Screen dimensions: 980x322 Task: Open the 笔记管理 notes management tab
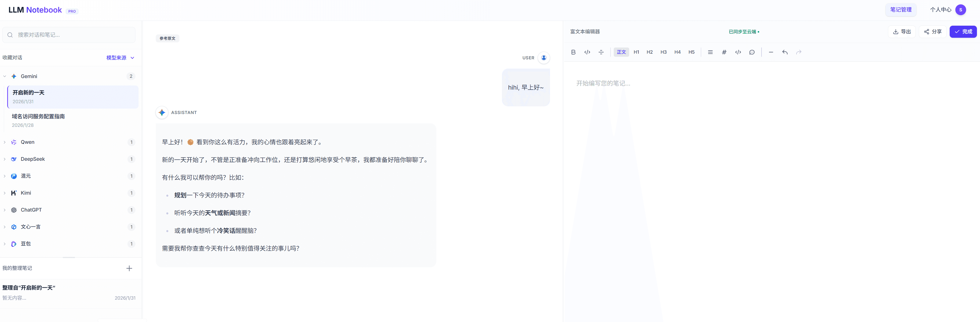(x=901, y=10)
